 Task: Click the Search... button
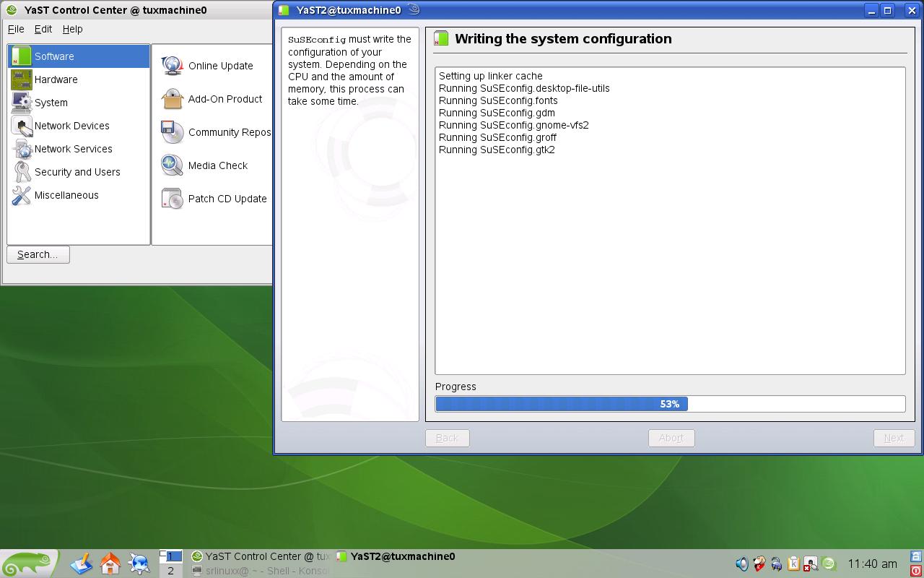pos(38,254)
